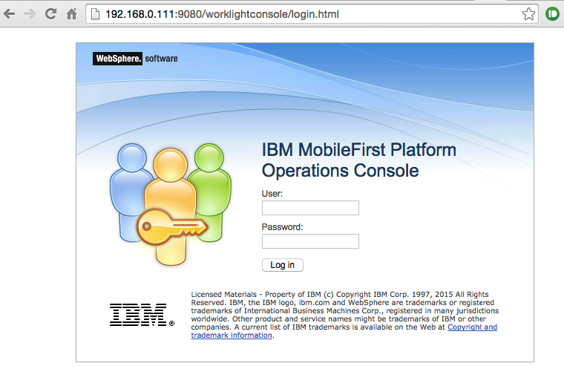Click the Password: label
Screen dimensions: 564x392
point(282,227)
